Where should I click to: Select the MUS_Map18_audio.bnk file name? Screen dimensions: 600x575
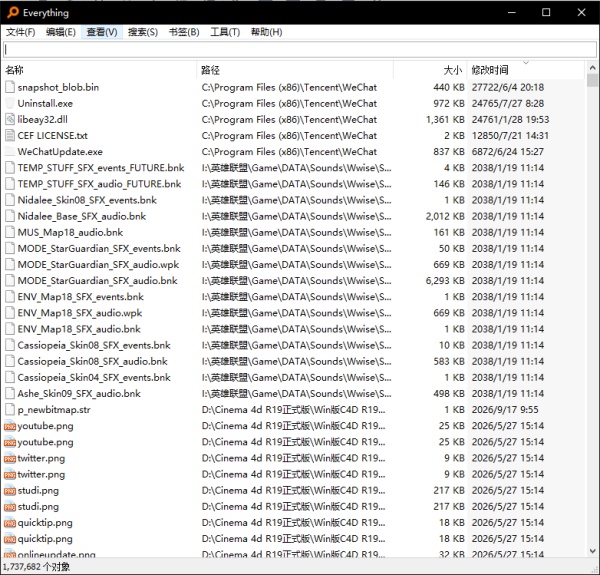click(x=70, y=232)
